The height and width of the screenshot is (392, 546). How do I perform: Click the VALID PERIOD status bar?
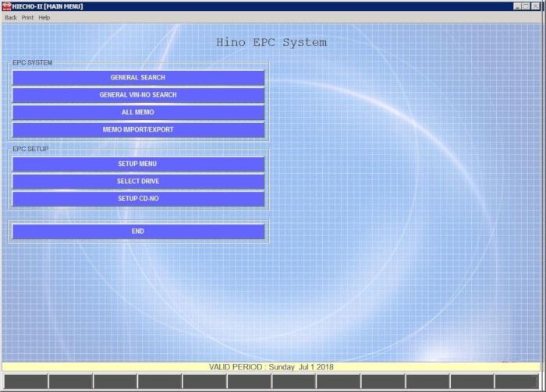[x=272, y=366]
